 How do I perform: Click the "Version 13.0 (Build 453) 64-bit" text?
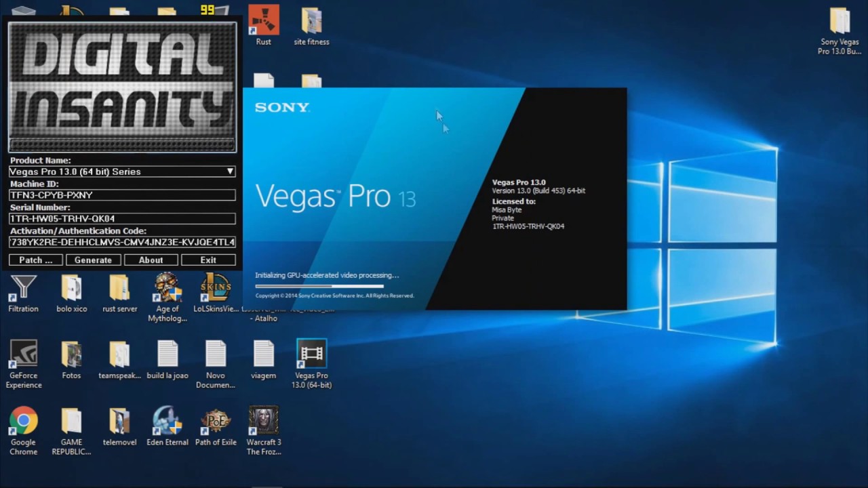click(538, 191)
